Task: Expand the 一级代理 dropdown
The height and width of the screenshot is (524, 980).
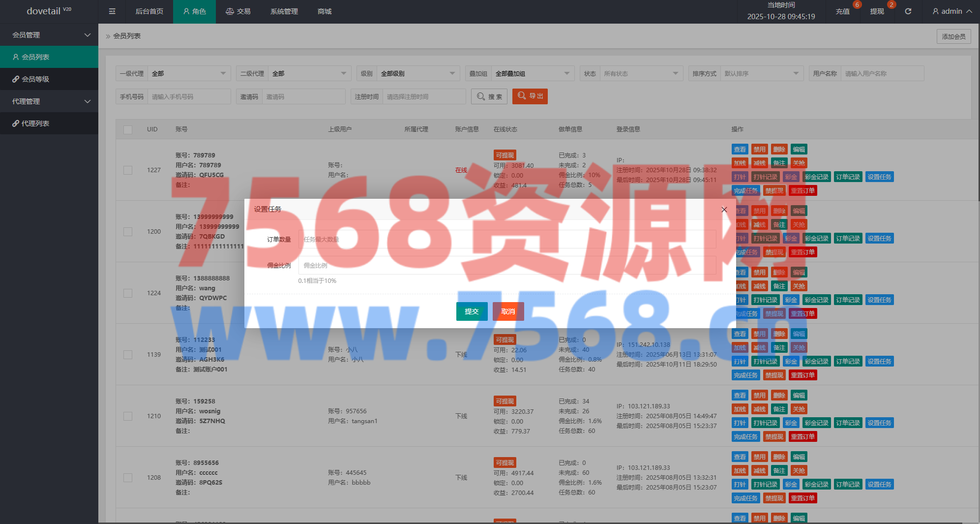Action: (x=189, y=74)
